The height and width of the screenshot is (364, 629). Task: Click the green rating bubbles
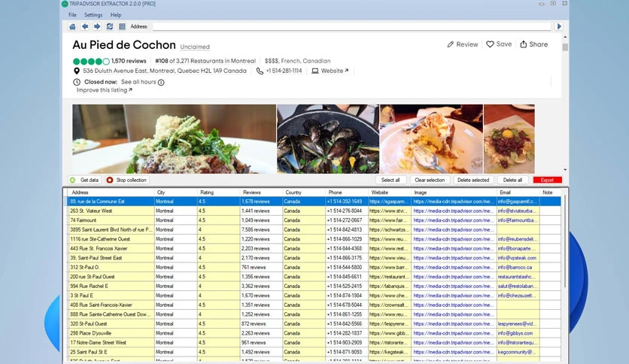(x=91, y=62)
